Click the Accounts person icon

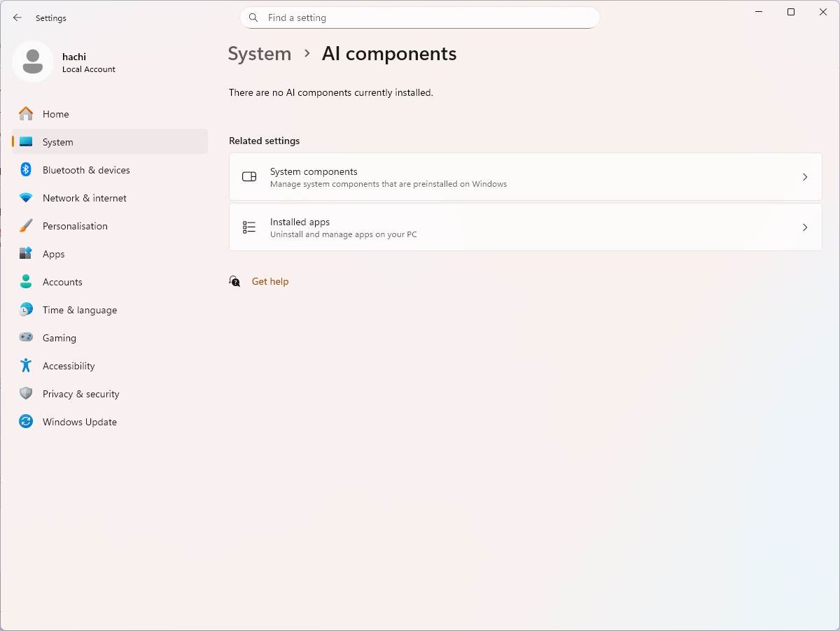pyautogui.click(x=26, y=282)
